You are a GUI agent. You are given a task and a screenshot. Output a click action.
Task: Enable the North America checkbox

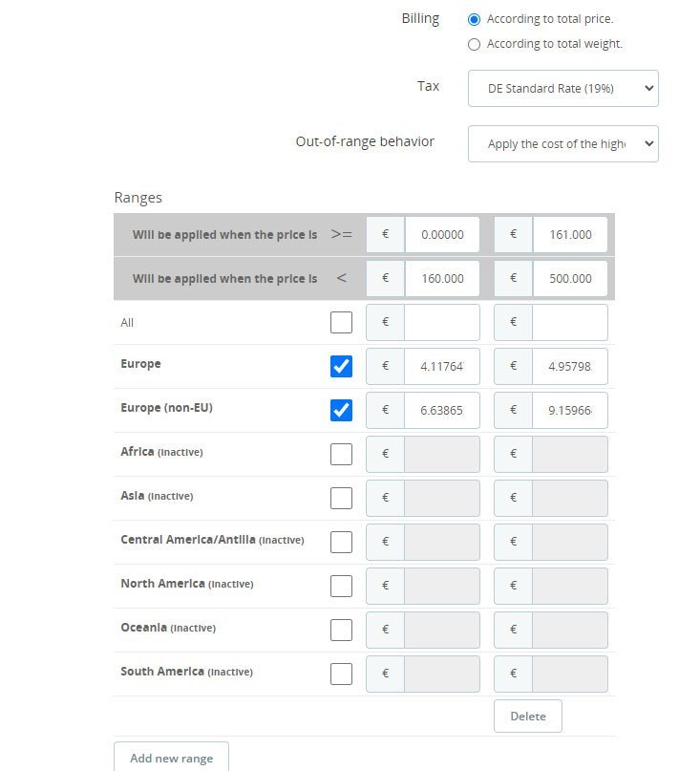click(341, 586)
